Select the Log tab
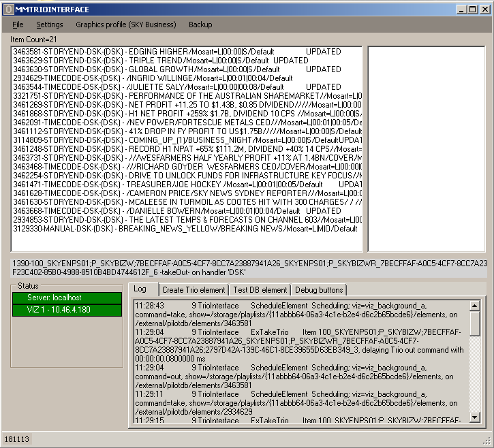This screenshot has width=494, height=448. [x=140, y=289]
